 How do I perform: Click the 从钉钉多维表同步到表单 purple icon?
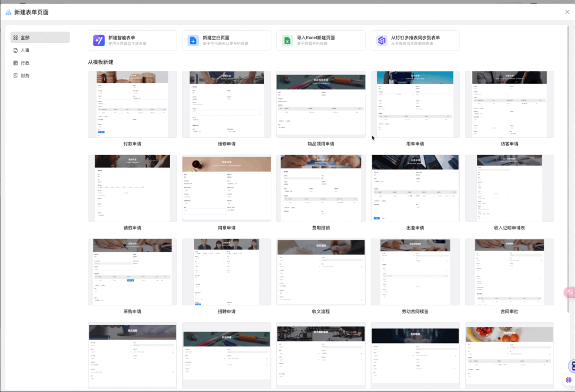tap(382, 40)
